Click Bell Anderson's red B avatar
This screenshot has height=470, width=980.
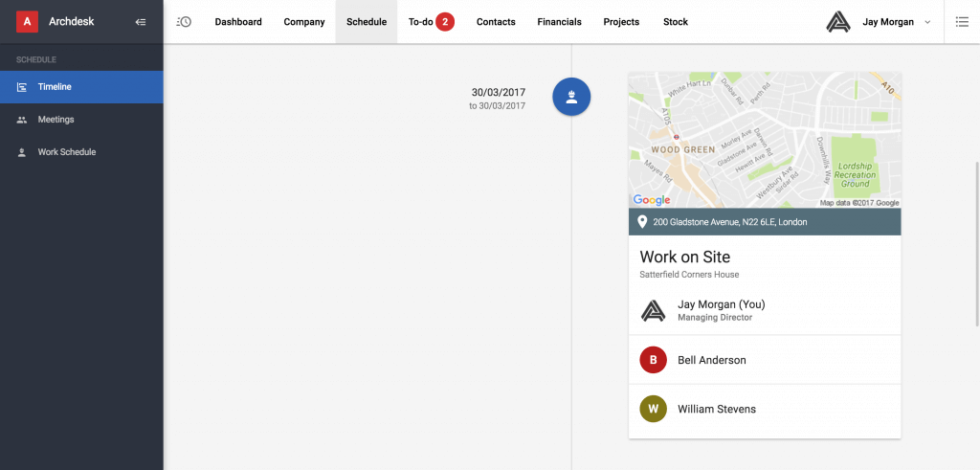653,360
